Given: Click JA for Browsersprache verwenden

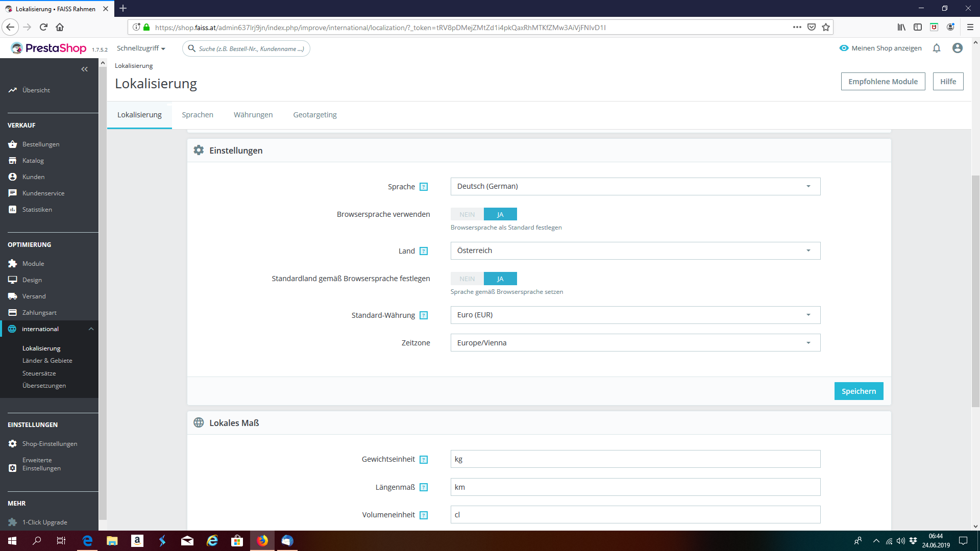Looking at the screenshot, I should pyautogui.click(x=500, y=214).
